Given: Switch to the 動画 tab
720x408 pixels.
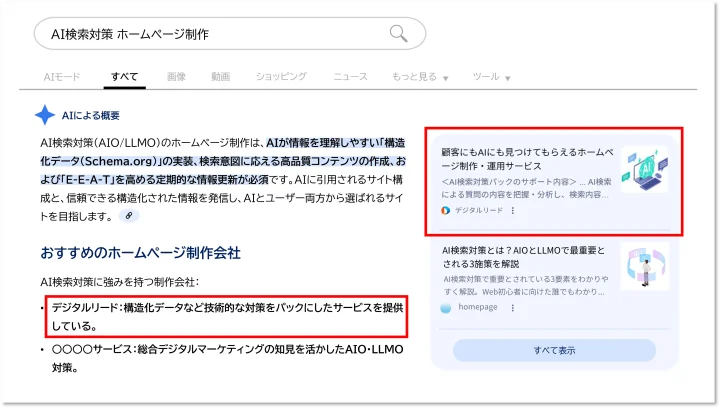Looking at the screenshot, I should (x=220, y=77).
